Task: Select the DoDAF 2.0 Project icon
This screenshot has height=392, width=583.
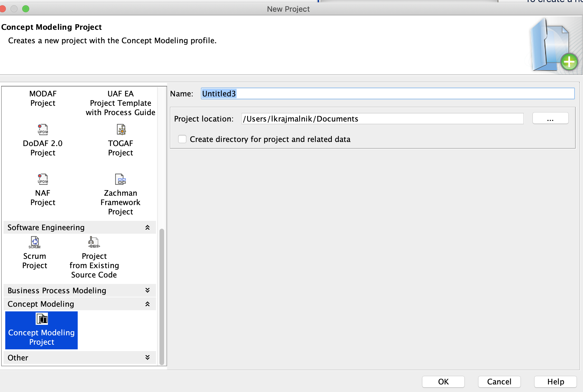Action: (x=43, y=129)
